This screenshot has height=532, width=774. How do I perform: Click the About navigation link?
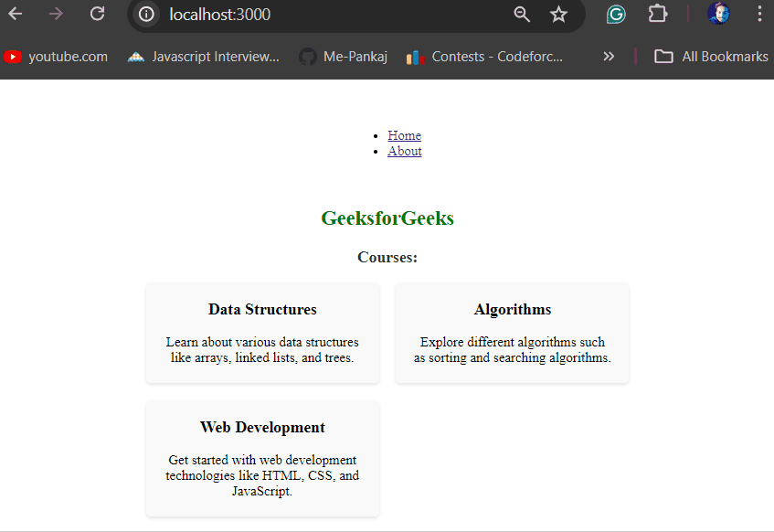(404, 151)
